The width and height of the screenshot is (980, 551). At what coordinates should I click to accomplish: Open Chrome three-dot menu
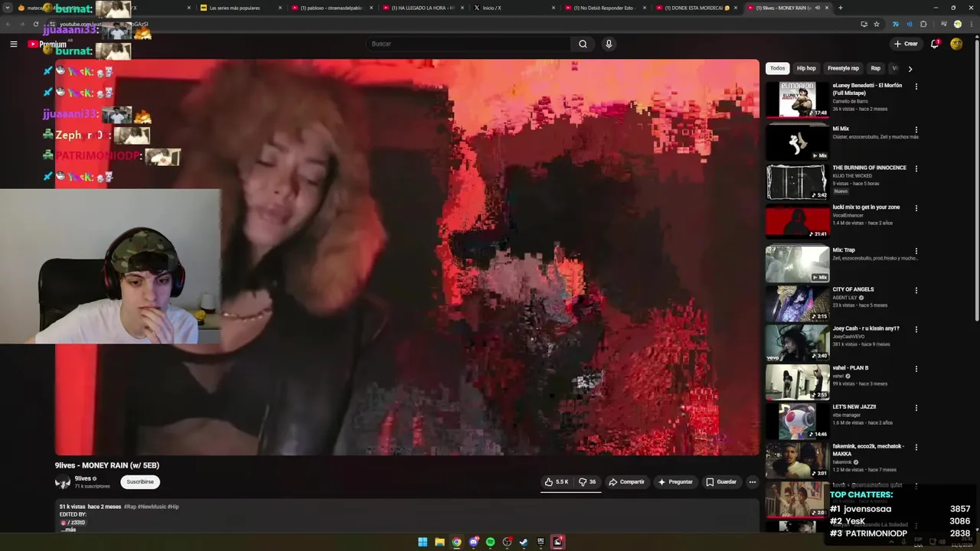point(971,24)
